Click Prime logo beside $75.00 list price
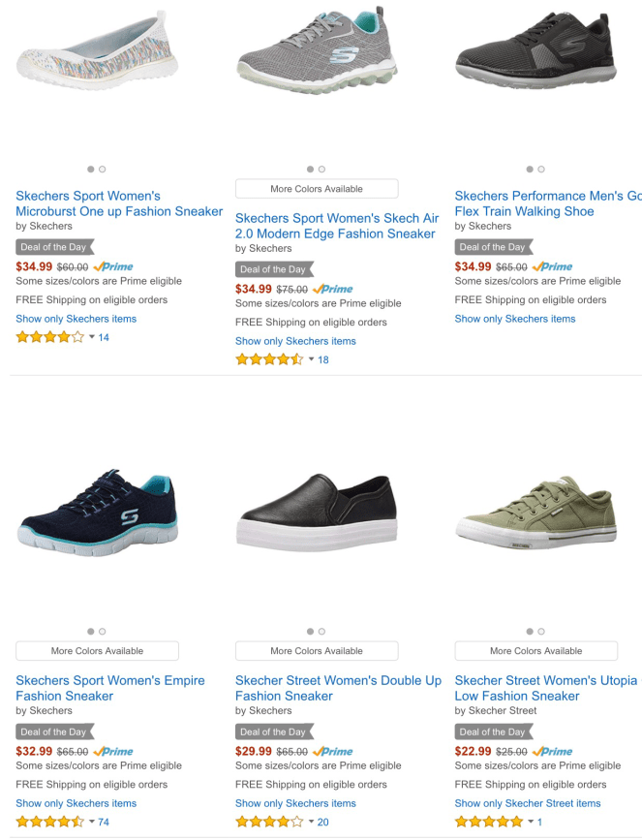The height and width of the screenshot is (840, 642). pyautogui.click(x=333, y=289)
